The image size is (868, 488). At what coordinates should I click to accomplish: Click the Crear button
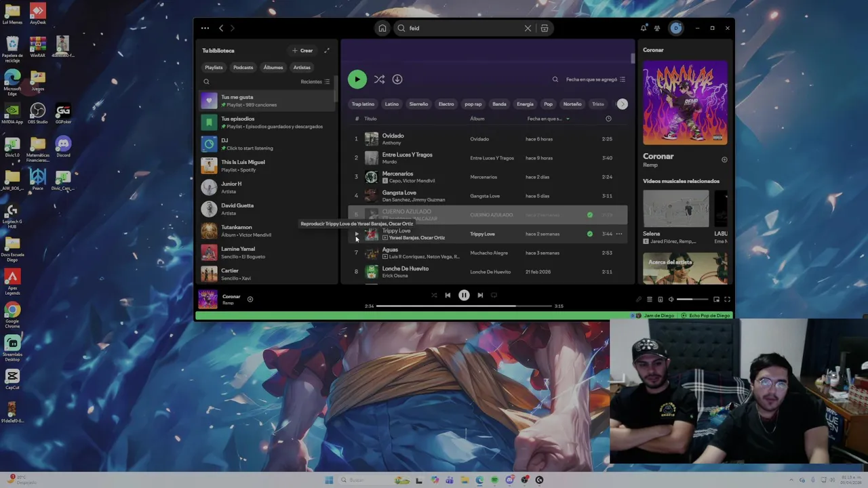click(302, 51)
